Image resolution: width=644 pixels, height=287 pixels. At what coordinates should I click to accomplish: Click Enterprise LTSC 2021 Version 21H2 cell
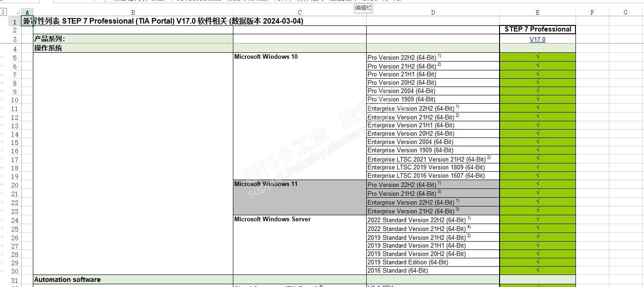point(433,159)
